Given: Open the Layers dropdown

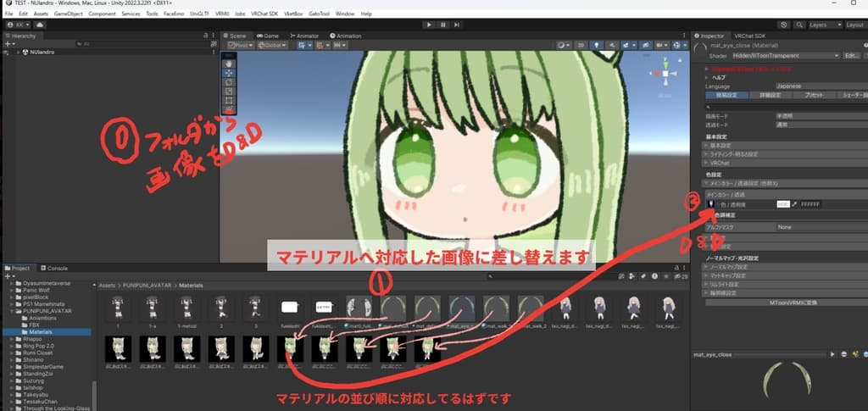Looking at the screenshot, I should (825, 25).
